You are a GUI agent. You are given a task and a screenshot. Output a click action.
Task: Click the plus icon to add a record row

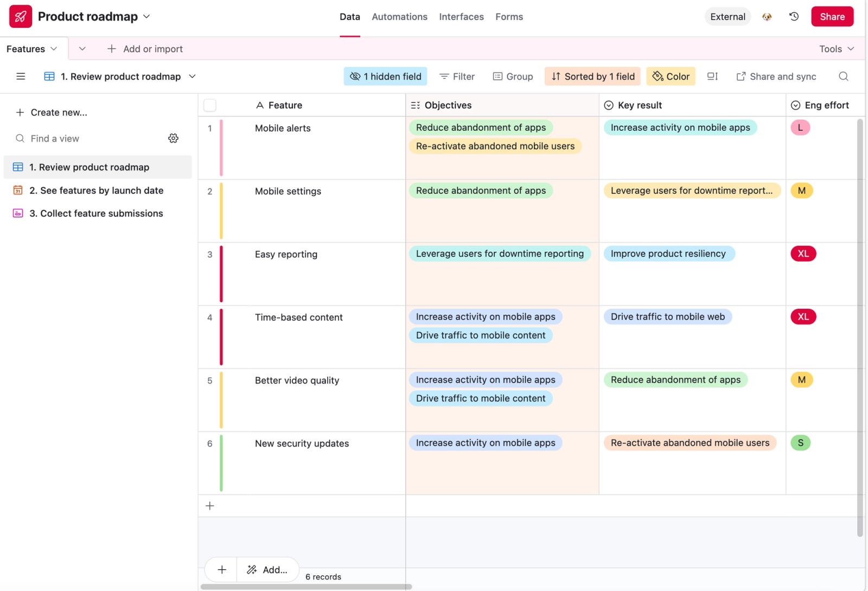tap(210, 506)
